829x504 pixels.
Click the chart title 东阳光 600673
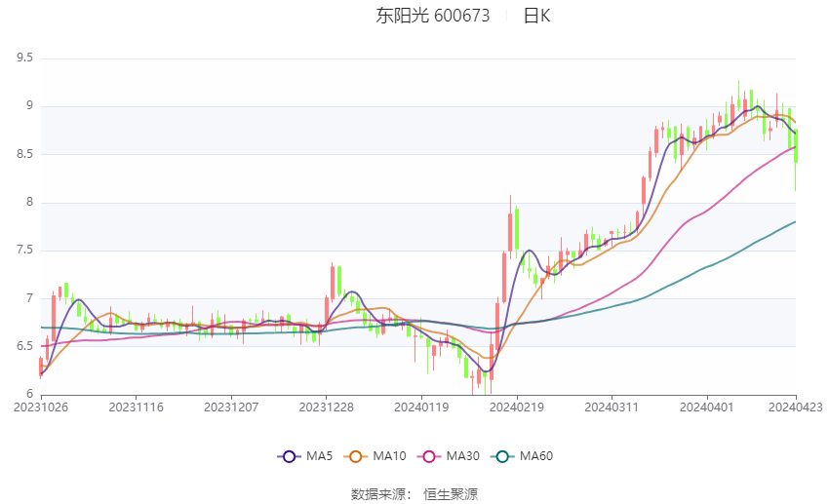click(432, 16)
